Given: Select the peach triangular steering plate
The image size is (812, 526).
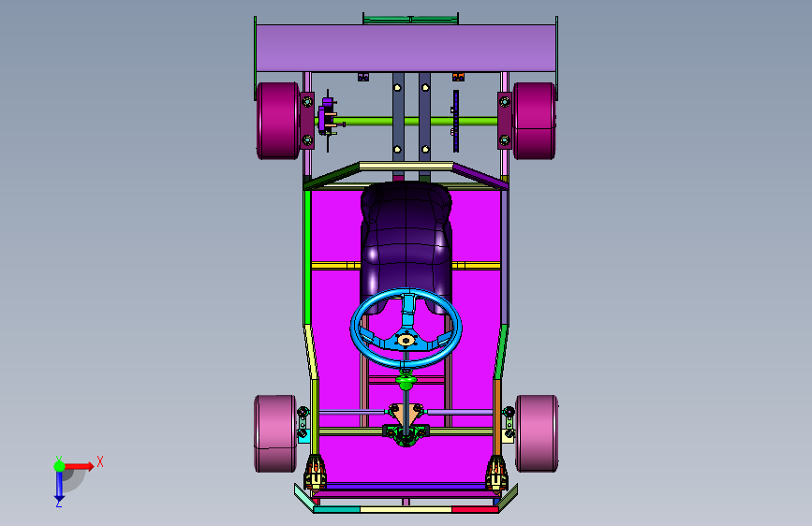Looking at the screenshot, I should [406, 416].
